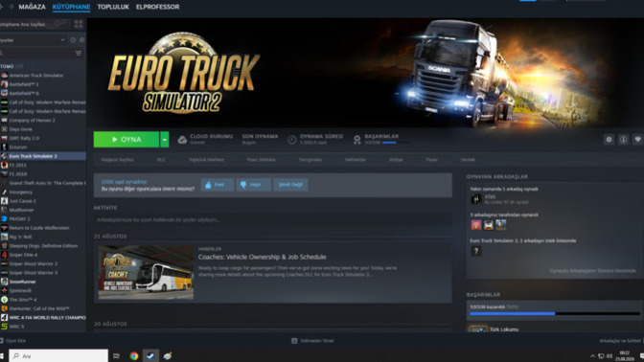Click the 53/106 achievements progress bar
644x362 pixels.
(555, 313)
